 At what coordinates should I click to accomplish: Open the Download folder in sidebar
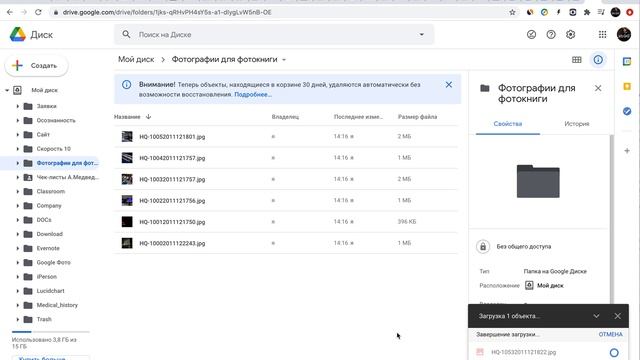click(x=49, y=234)
